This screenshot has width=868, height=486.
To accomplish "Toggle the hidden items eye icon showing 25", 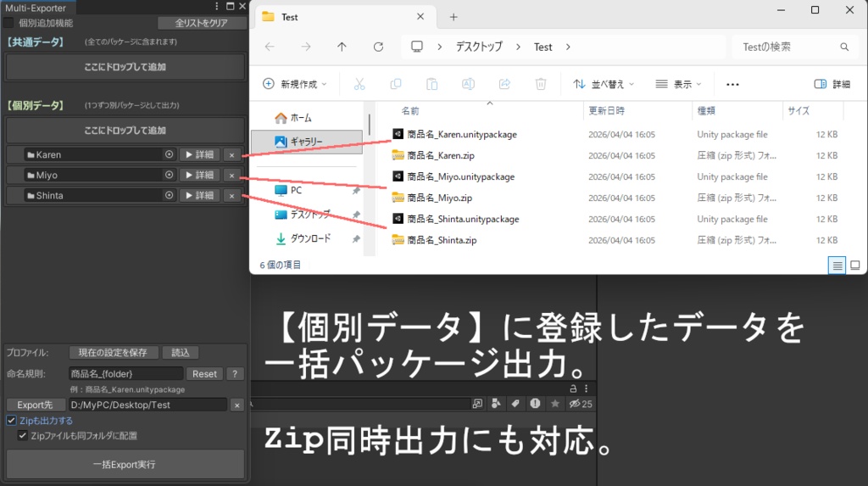I will point(581,404).
